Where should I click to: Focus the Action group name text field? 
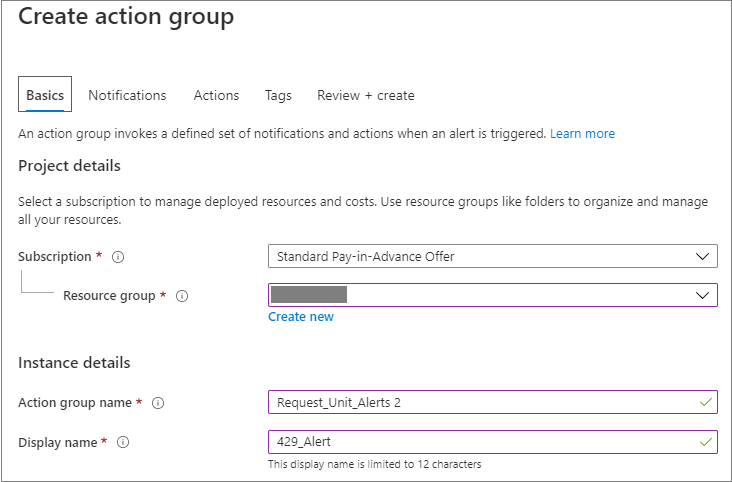480,402
